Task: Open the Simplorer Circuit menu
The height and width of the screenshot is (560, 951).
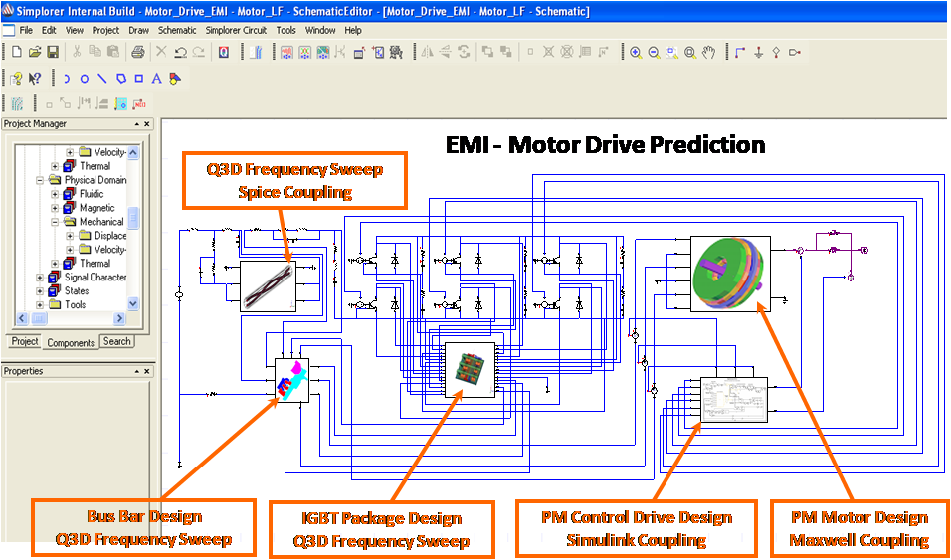Action: click(x=236, y=30)
